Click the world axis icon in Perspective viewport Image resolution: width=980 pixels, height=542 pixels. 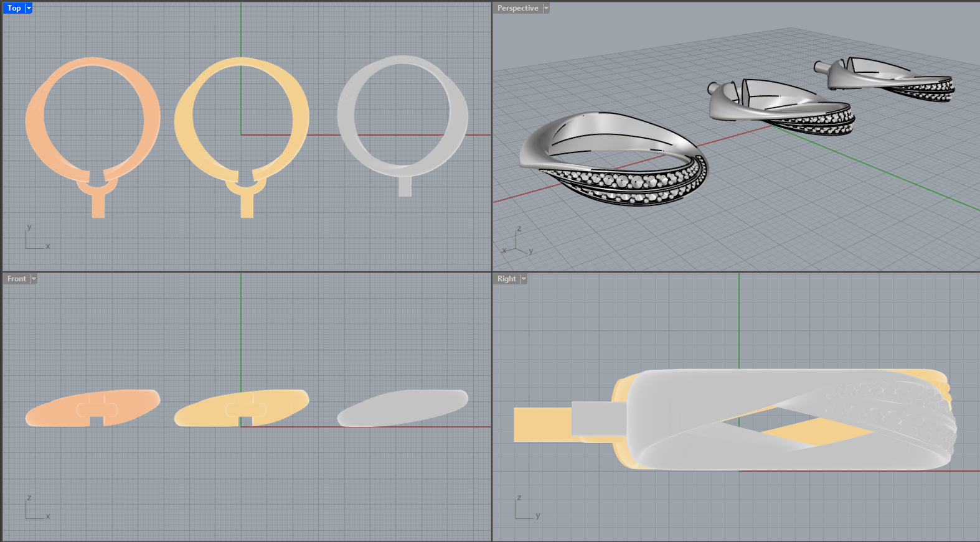(517, 244)
